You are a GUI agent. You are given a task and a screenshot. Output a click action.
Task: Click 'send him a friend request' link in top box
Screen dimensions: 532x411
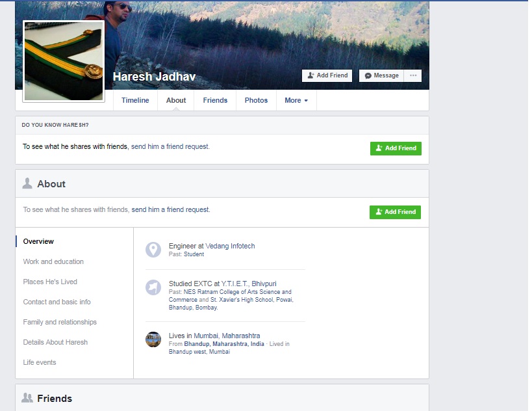[170, 146]
